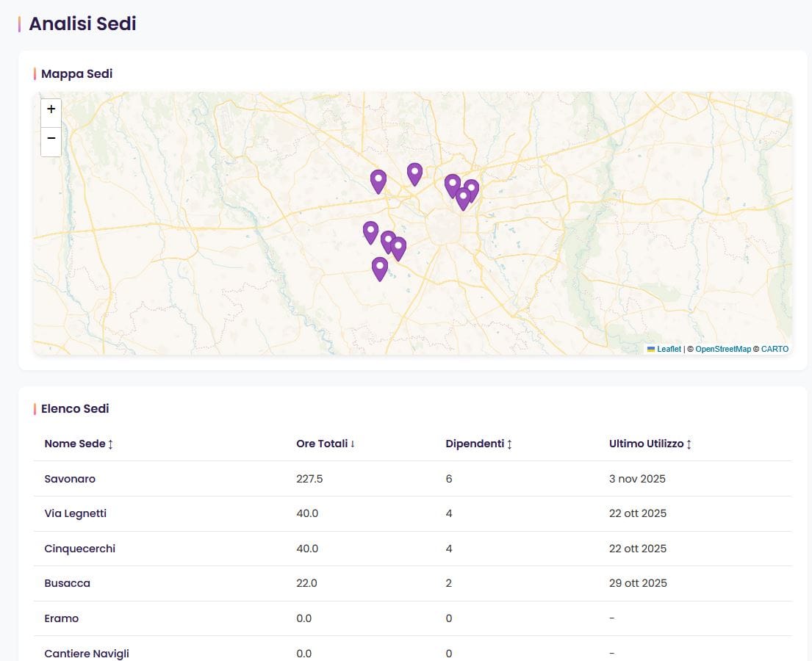The image size is (812, 661).
Task: Open the OpenStreetMap attribution link
Action: [723, 349]
